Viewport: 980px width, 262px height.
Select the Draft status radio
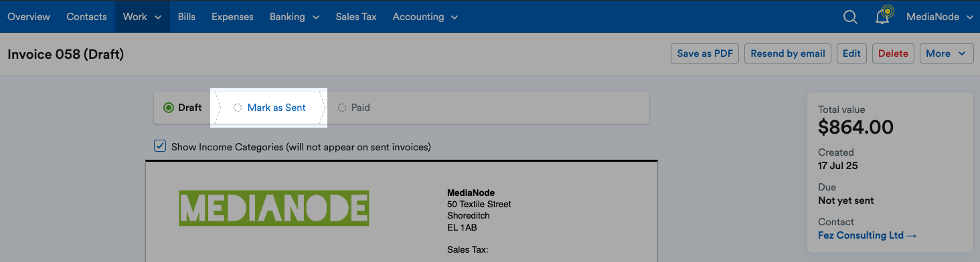(169, 108)
